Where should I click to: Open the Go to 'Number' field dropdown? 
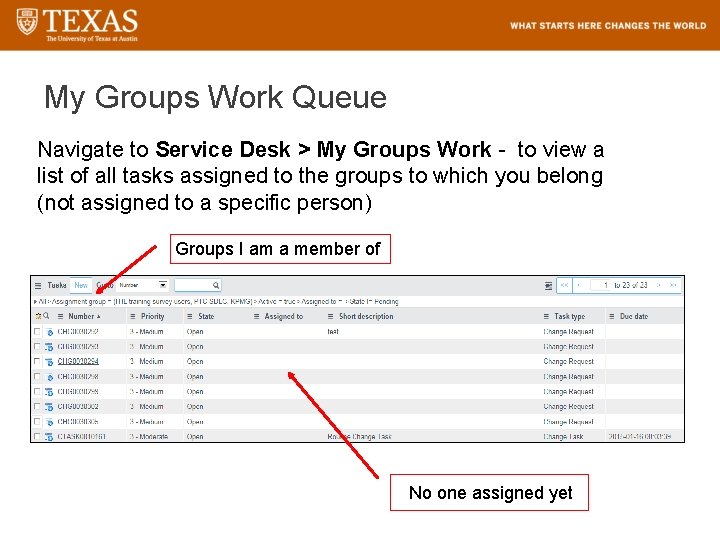pos(143,285)
